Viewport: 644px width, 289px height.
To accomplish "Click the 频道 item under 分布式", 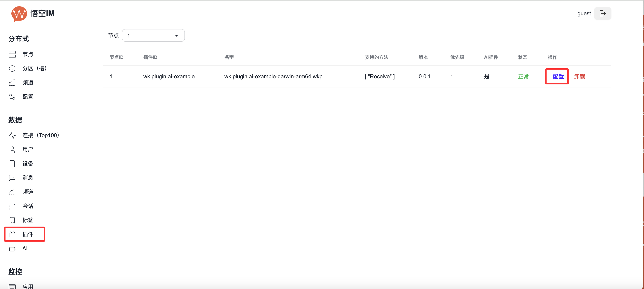I will 28,83.
